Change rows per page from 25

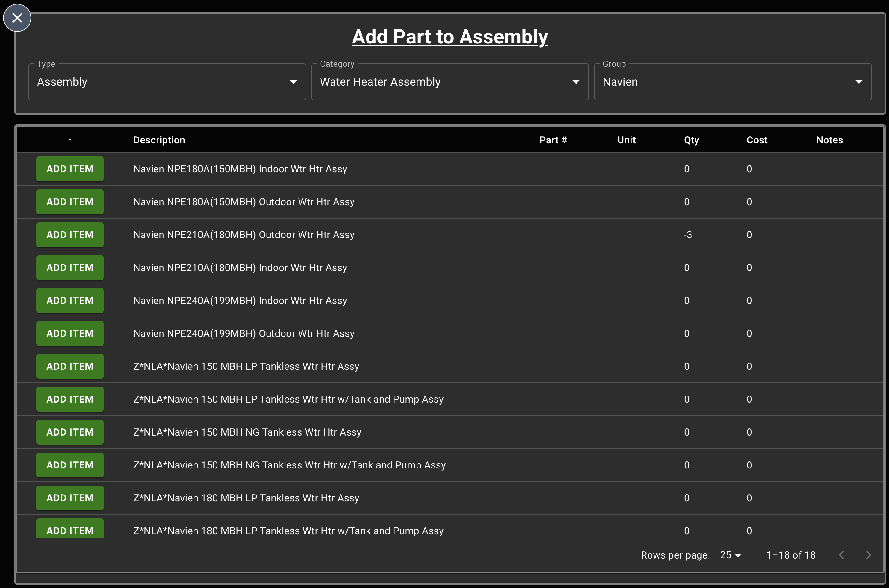730,555
